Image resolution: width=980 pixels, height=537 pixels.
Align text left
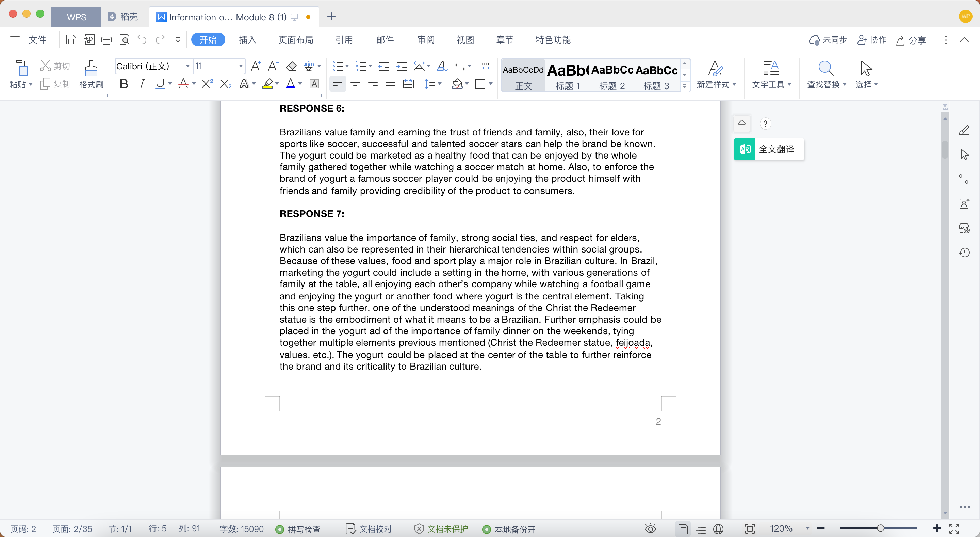tap(337, 84)
